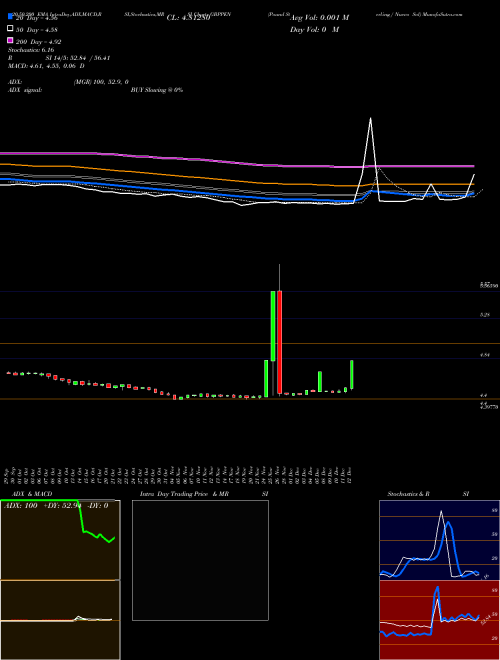Click the 'BUY Slowing @ 0%' signal text

[157, 90]
